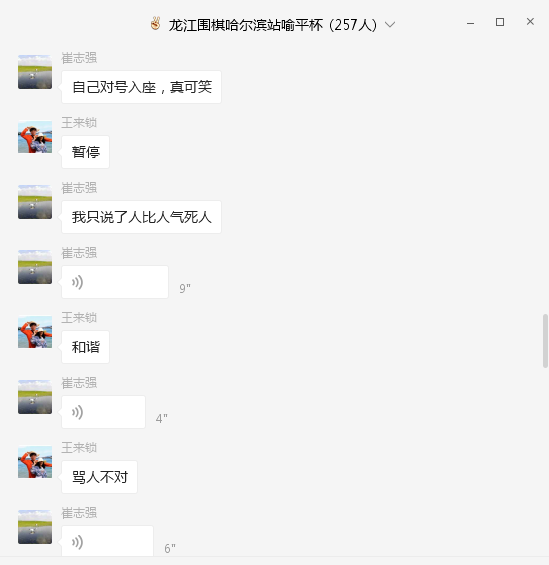Screen dimensions: 549x565
Task: Click 王来锁's avatar next to 骂人不对 message
Action: pos(35,462)
